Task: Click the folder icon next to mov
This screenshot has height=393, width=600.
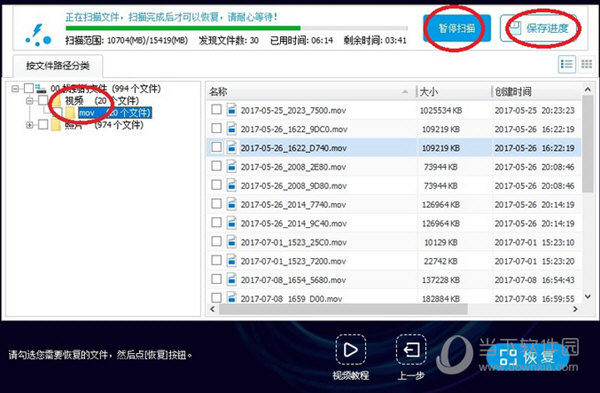Action: point(70,113)
